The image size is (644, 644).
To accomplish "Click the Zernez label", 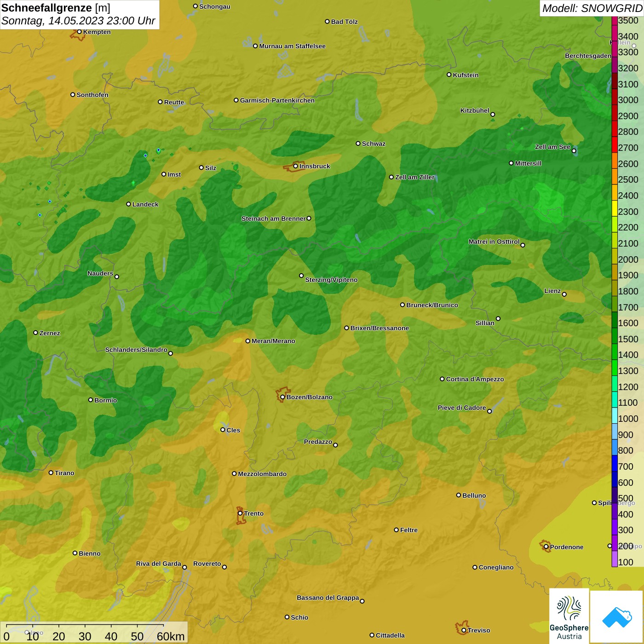I will click(x=50, y=333).
